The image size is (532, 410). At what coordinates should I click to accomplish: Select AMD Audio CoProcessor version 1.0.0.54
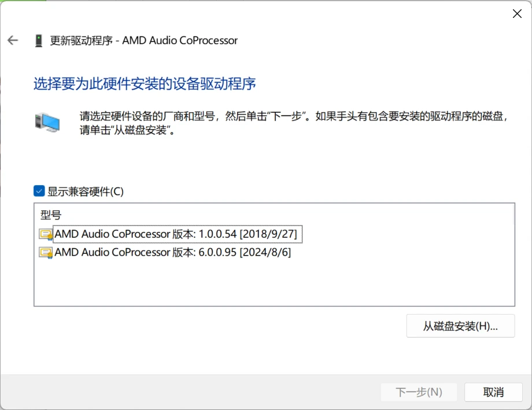click(176, 234)
